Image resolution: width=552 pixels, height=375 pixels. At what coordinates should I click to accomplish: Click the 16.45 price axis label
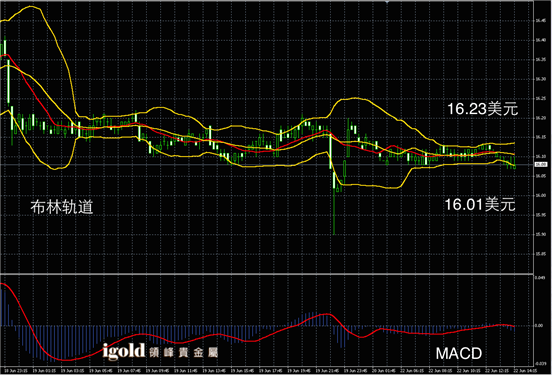coord(540,21)
